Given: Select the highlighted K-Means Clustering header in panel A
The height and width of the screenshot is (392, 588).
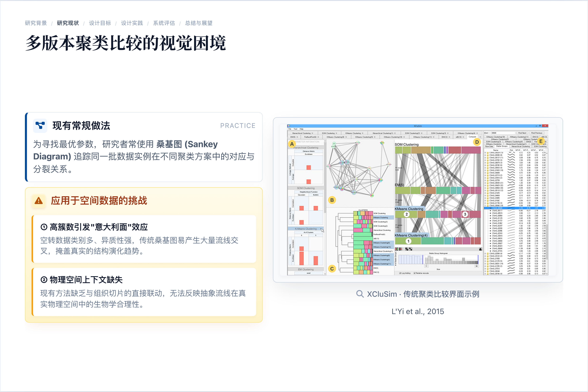Looking at the screenshot, I should coord(306,229).
